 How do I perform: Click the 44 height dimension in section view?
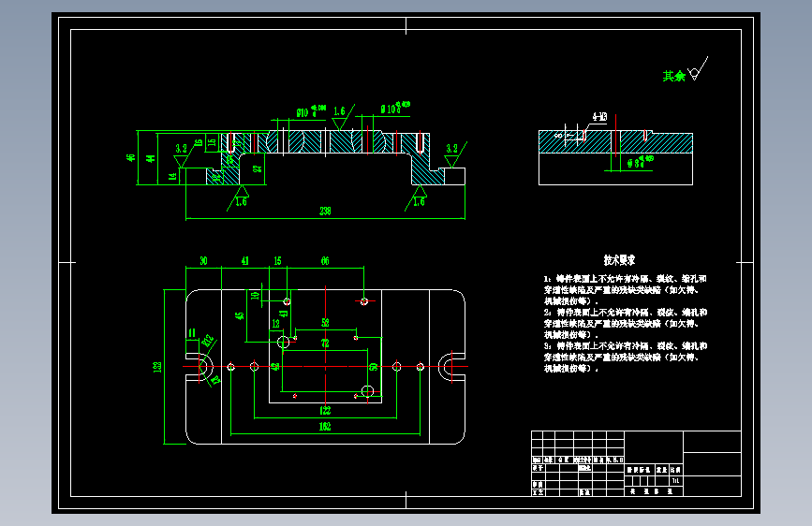[x=150, y=158]
